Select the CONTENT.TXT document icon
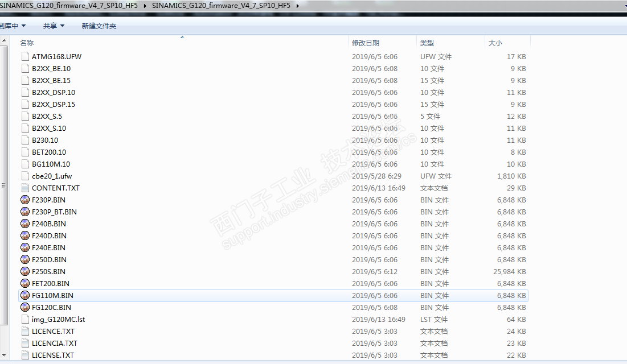Image resolution: width=627 pixels, height=364 pixels. point(25,188)
